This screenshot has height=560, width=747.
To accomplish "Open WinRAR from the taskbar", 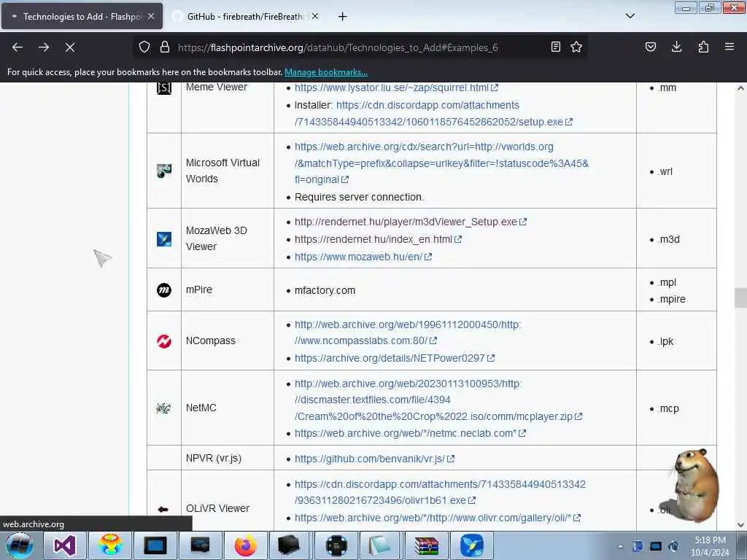I will pos(426,545).
